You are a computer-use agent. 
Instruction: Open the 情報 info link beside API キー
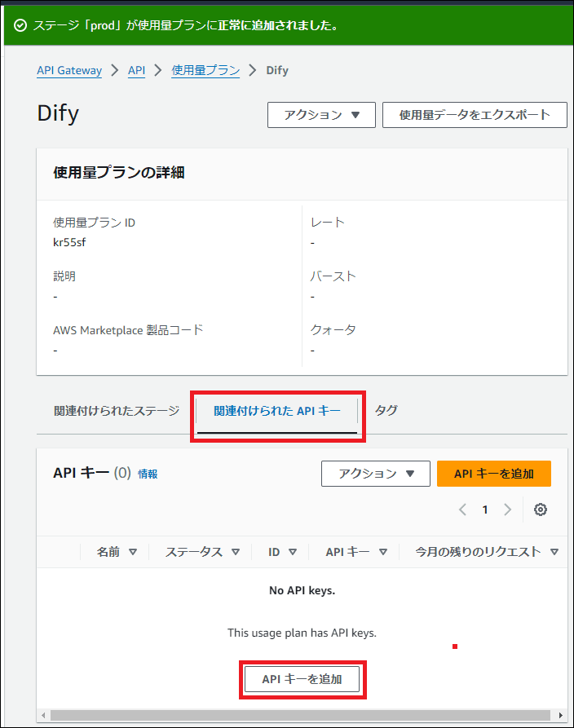(x=148, y=474)
